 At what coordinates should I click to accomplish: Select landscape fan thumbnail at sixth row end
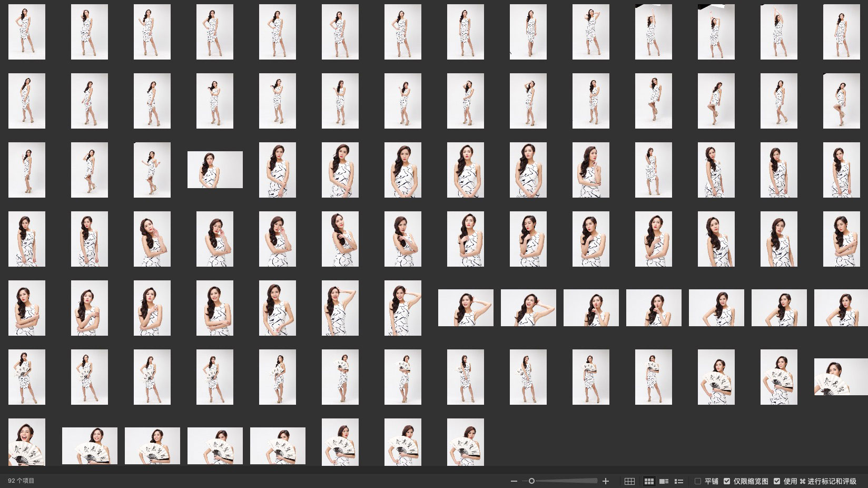coord(841,377)
